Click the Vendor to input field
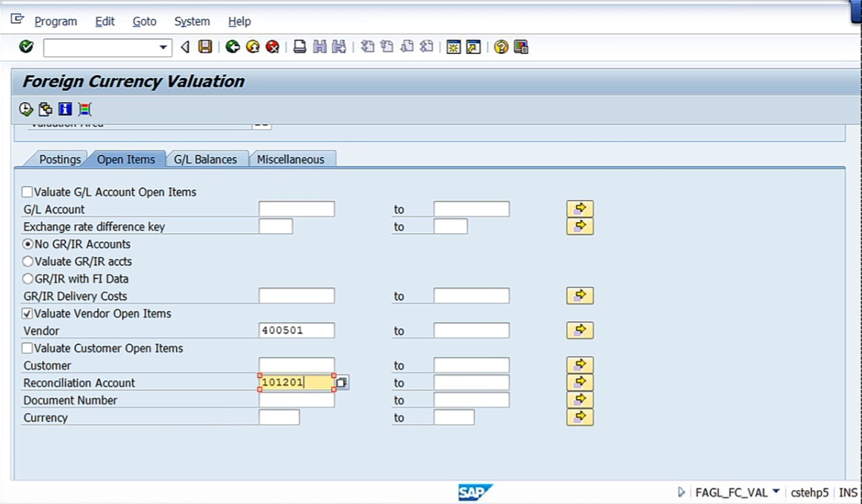This screenshot has height=504, width=862. pos(471,330)
